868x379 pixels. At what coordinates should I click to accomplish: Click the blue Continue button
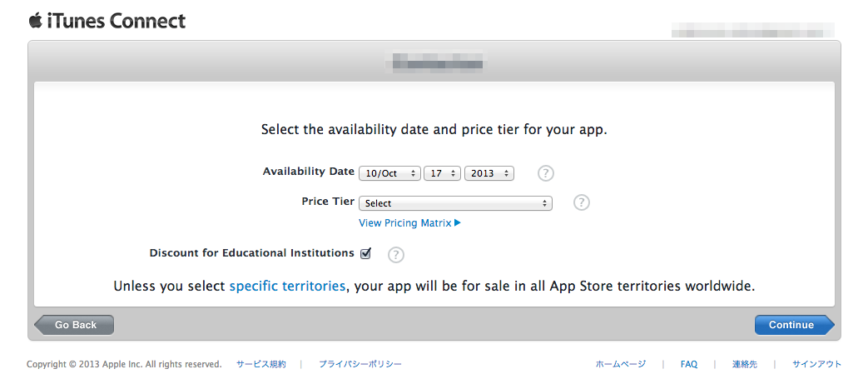point(795,325)
